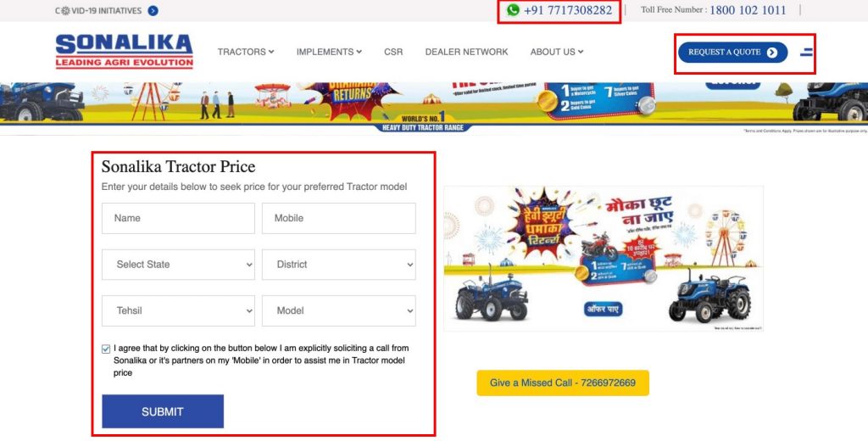The image size is (868, 441).
Task: Click the arrow icon in Request a Quote
Action: coord(772,53)
